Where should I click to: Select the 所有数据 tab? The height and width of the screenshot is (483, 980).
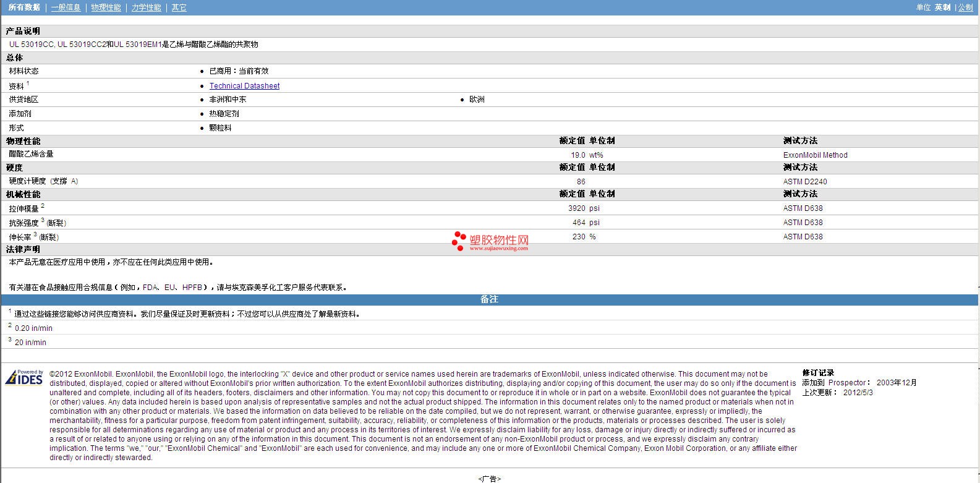(24, 7)
